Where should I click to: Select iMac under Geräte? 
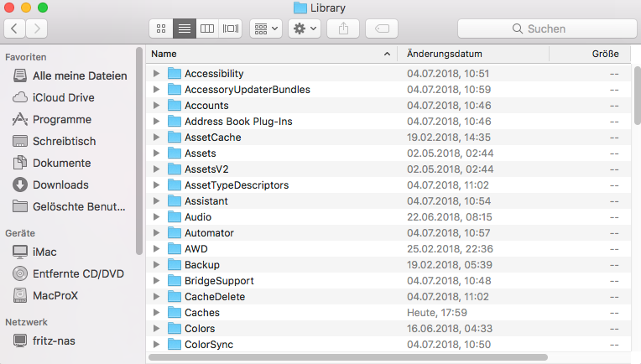click(x=34, y=252)
